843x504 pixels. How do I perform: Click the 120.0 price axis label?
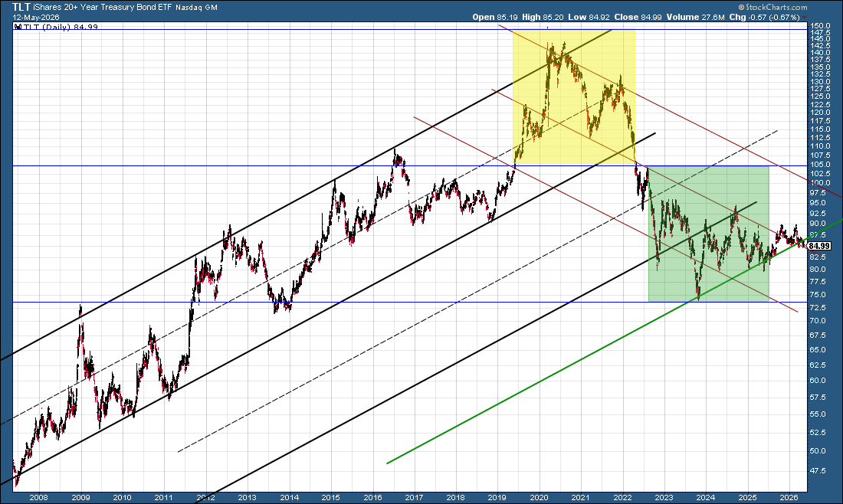tap(821, 113)
